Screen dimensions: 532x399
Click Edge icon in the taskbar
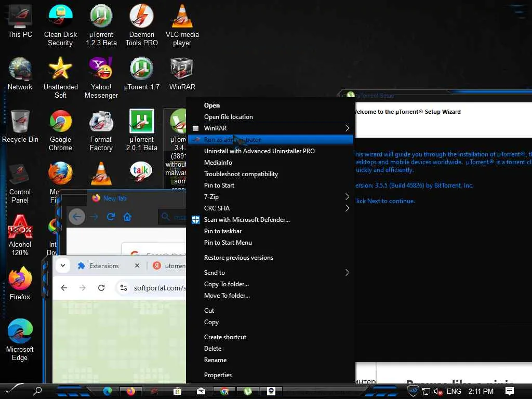108,391
